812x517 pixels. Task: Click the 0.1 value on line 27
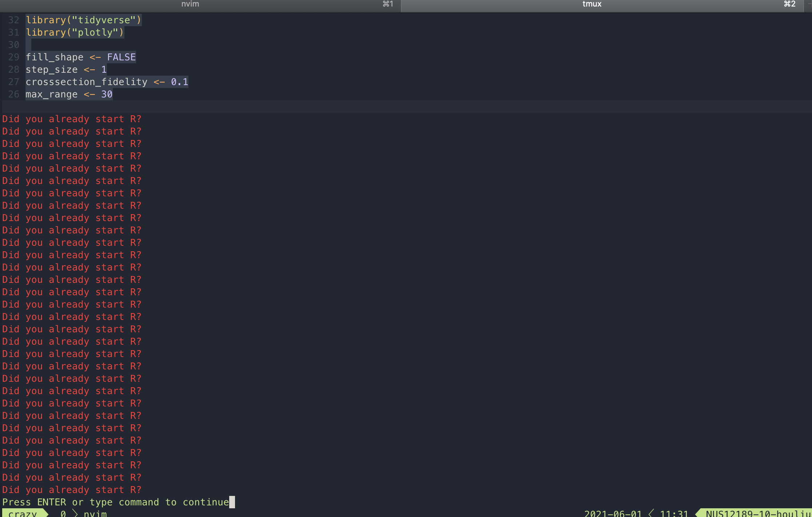tap(179, 82)
